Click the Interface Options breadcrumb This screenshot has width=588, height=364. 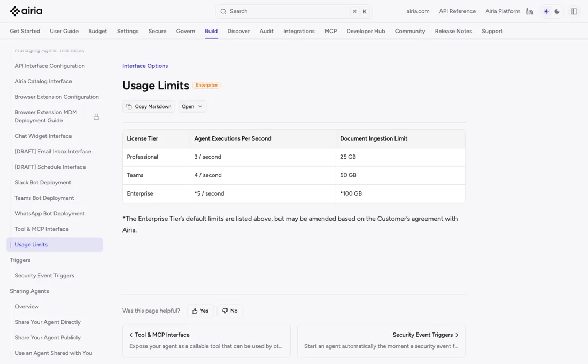click(145, 66)
